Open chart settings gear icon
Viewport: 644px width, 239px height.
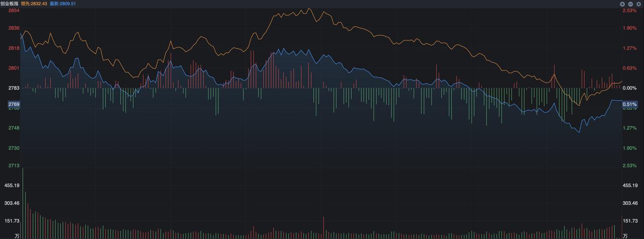click(x=638, y=4)
